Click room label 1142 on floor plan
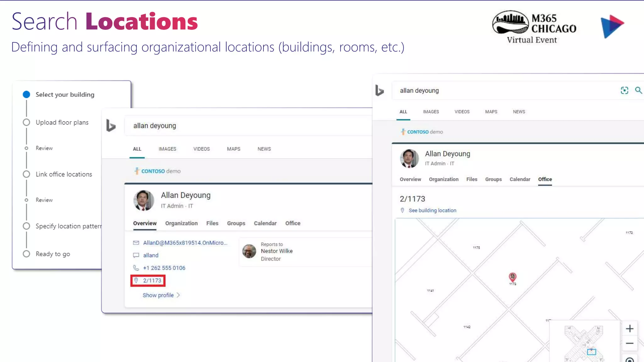644x362 pixels. 467,327
